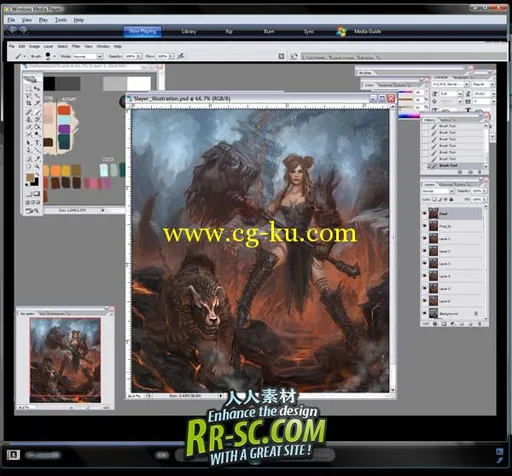This screenshot has width=512, height=476.
Task: Hide Layer 6 using its eye icon
Action: click(424, 301)
